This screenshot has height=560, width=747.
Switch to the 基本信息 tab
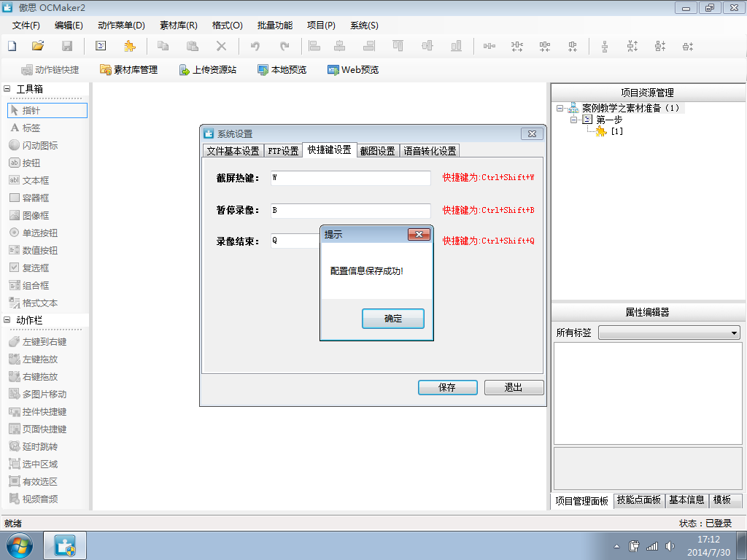tap(686, 500)
